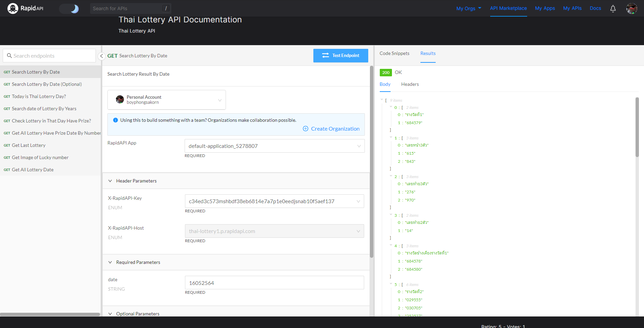The width and height of the screenshot is (644, 328).
Task: Open the Docs link
Action: coord(595,8)
